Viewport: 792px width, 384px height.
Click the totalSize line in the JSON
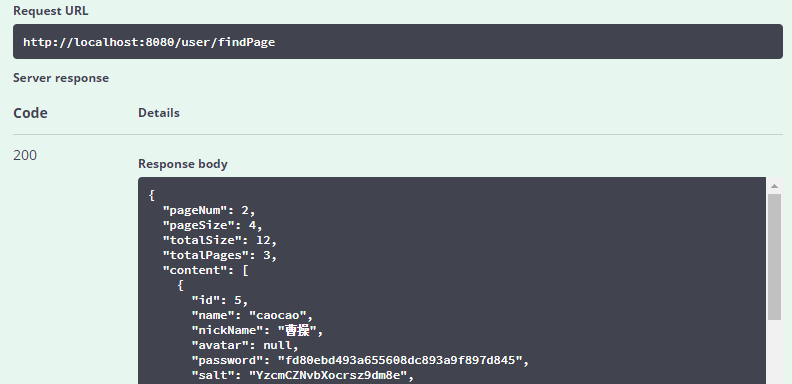click(x=220, y=241)
